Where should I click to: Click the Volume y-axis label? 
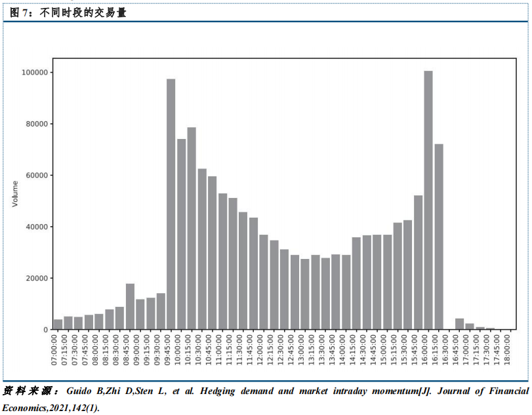coord(16,195)
